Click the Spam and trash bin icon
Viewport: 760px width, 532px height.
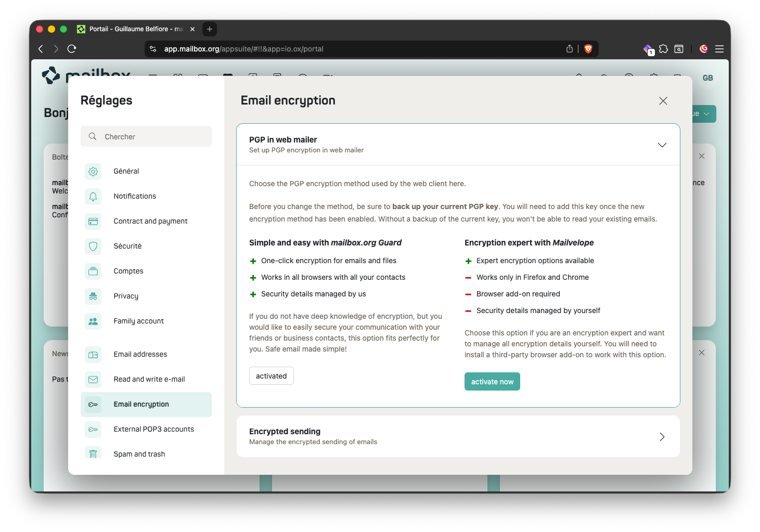(93, 454)
